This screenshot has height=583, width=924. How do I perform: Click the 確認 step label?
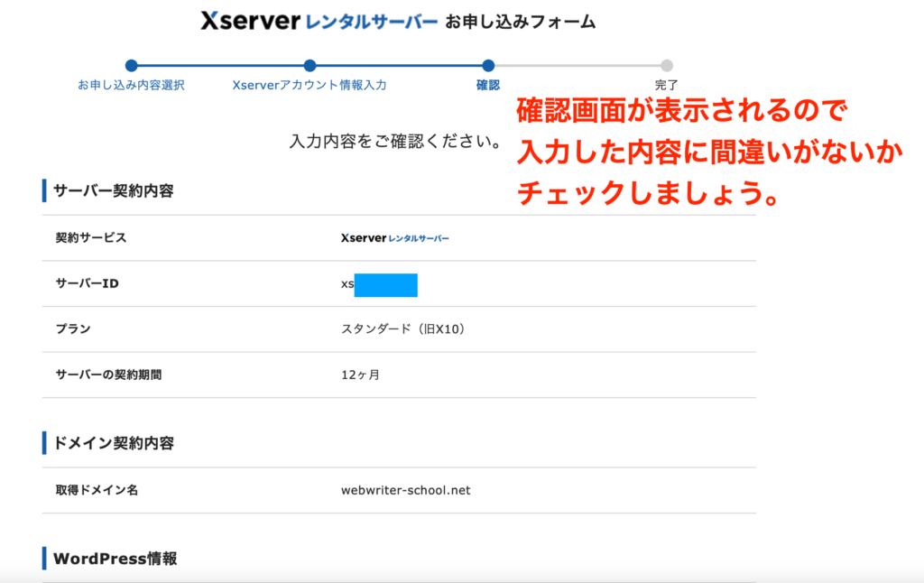tap(488, 85)
